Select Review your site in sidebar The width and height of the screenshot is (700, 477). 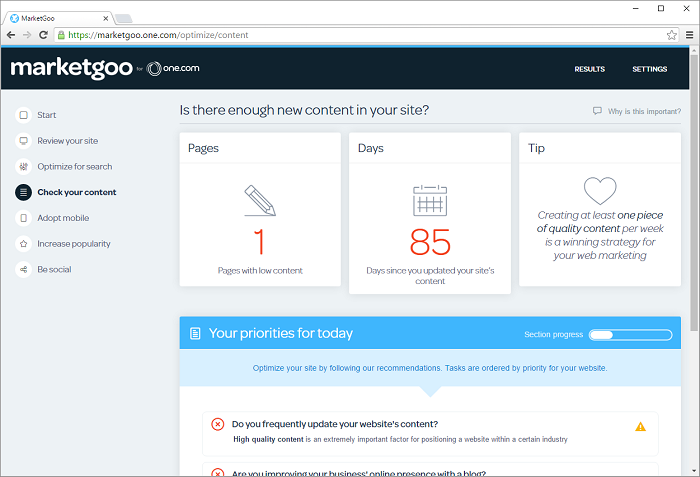(x=67, y=141)
